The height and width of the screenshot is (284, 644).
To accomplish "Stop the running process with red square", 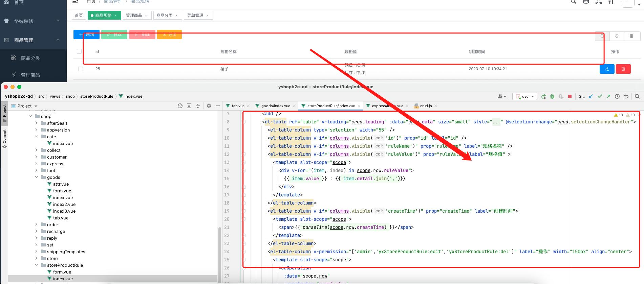I will (570, 96).
